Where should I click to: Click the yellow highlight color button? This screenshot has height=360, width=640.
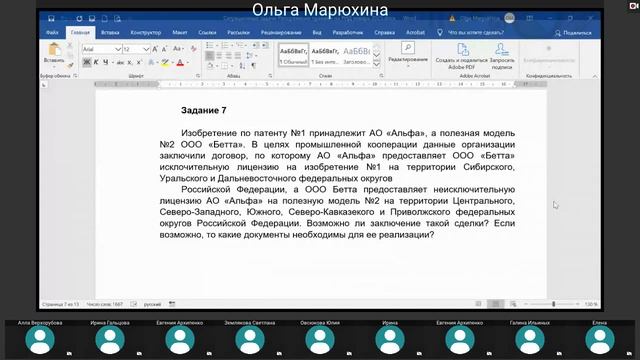click(165, 63)
